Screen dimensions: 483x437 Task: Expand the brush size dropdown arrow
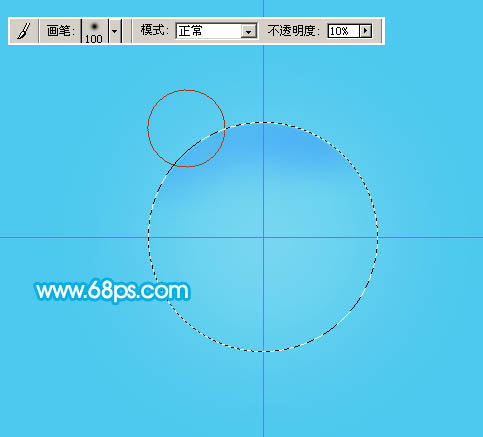pyautogui.click(x=115, y=31)
